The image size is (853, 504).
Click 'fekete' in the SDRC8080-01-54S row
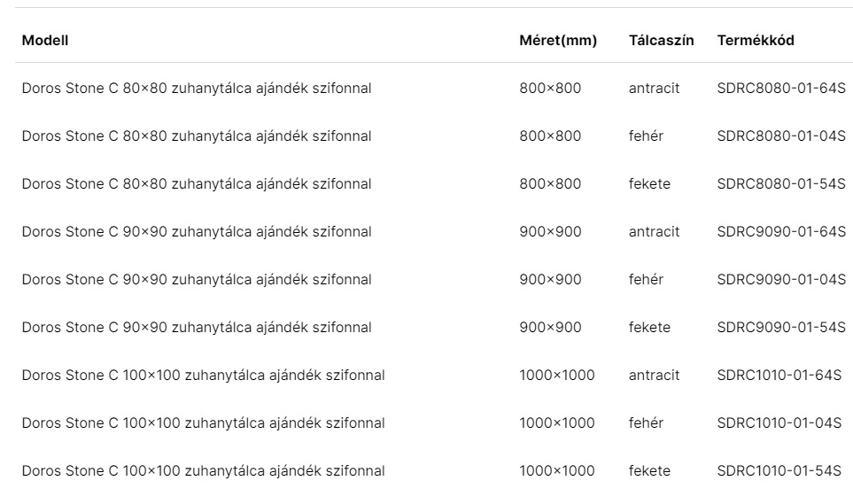click(649, 184)
